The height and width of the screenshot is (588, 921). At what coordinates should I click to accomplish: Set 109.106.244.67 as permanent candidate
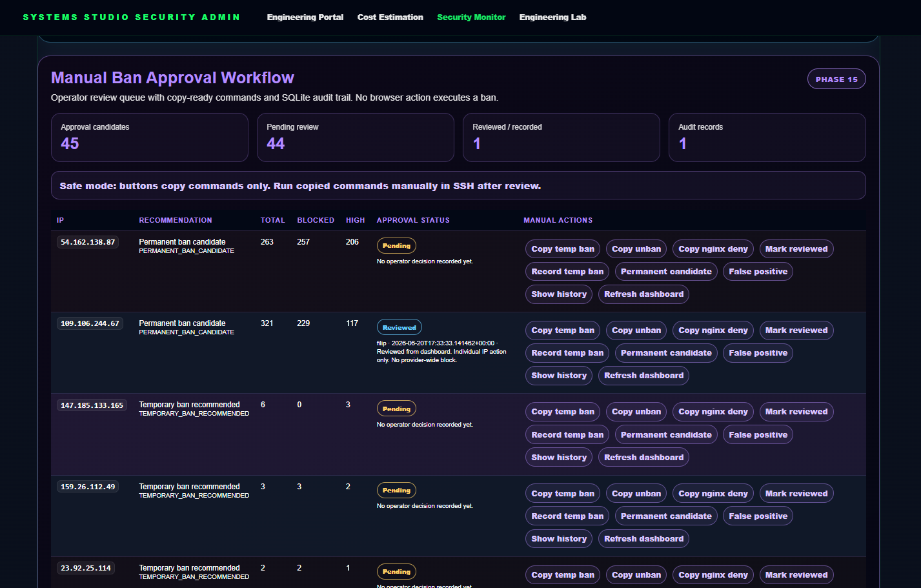tap(666, 353)
